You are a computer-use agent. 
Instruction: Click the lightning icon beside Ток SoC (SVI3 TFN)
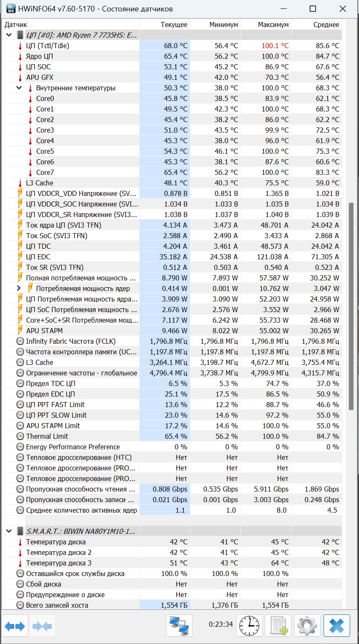[x=20, y=236]
